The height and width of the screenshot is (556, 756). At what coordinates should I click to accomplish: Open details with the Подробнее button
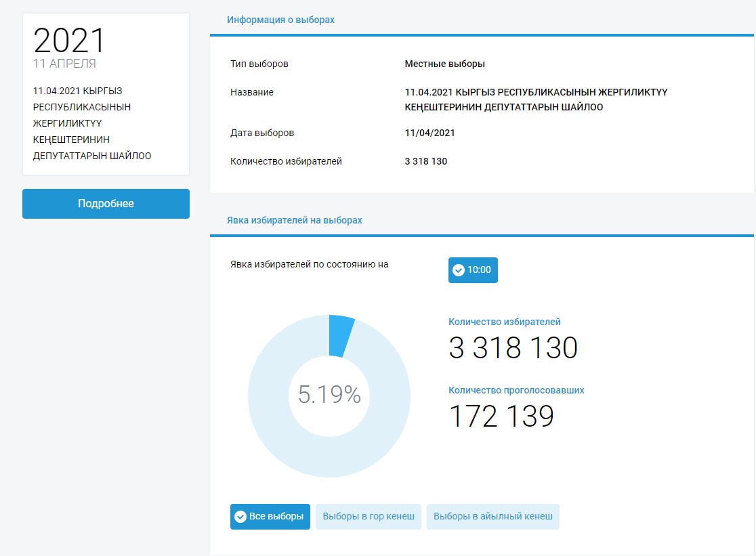click(106, 204)
